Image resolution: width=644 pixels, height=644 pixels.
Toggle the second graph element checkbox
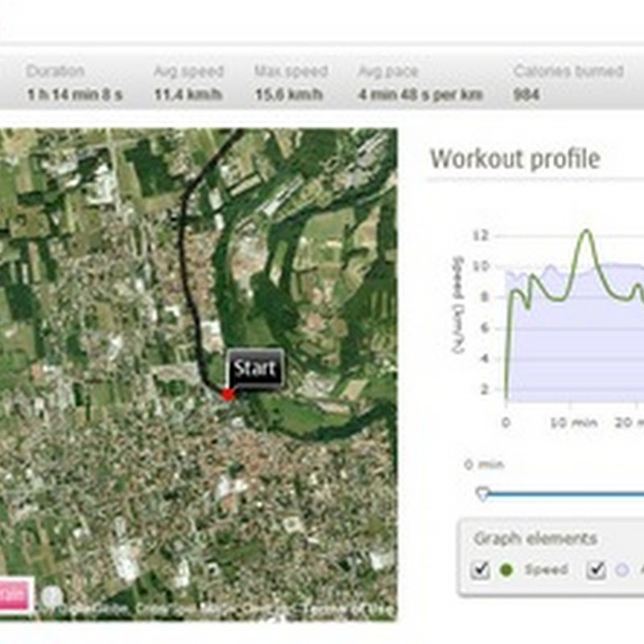click(x=596, y=570)
